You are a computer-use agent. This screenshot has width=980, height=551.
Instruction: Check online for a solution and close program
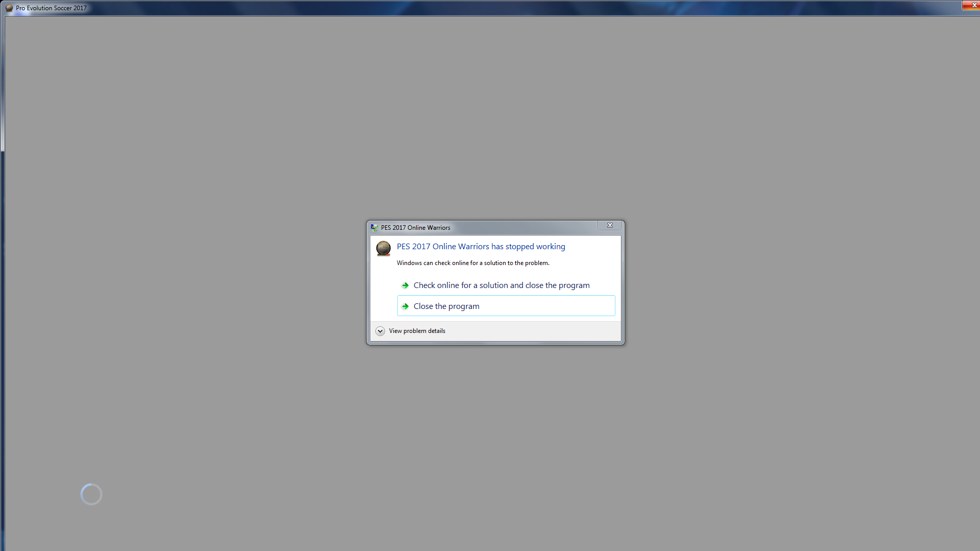[x=501, y=285]
